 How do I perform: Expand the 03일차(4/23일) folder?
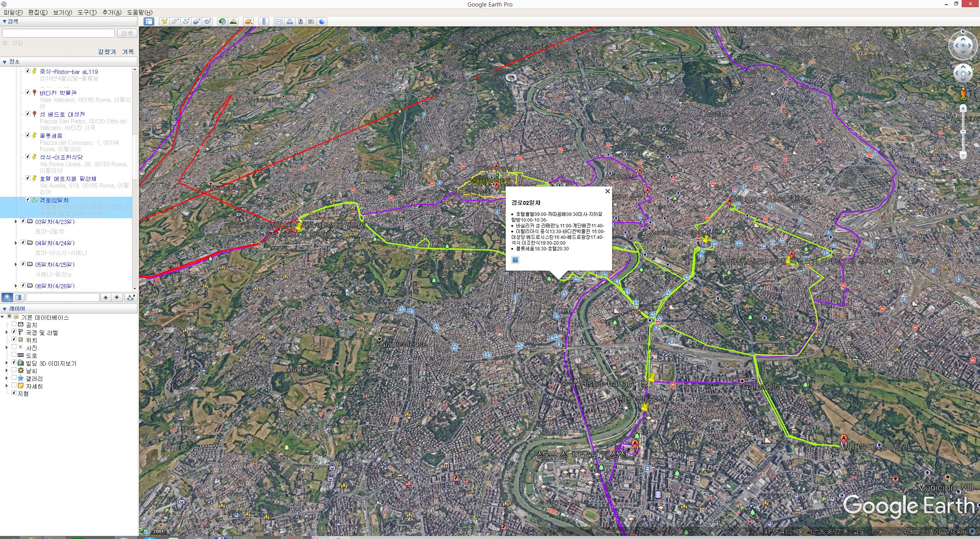coord(16,222)
